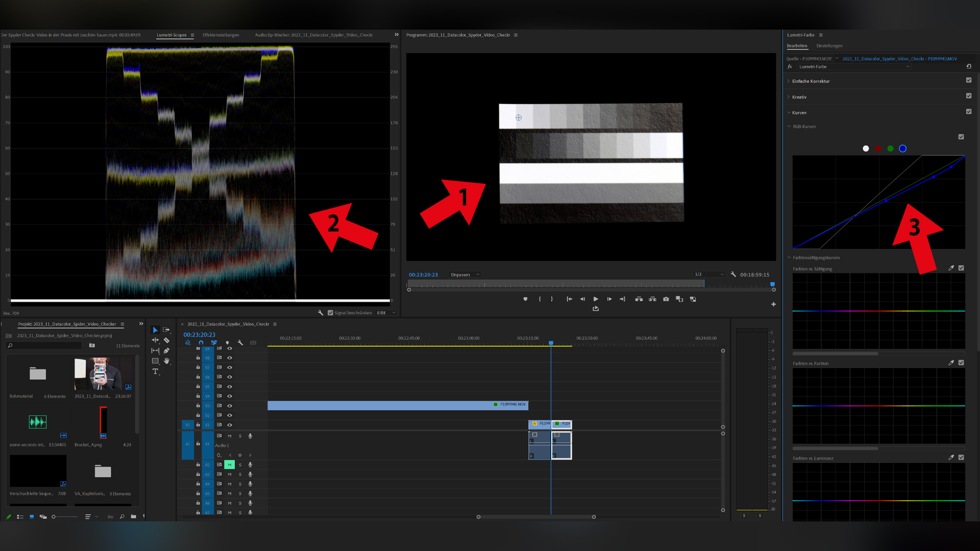
Task: Open the Einpassen zoom dropdown
Action: 465,274
